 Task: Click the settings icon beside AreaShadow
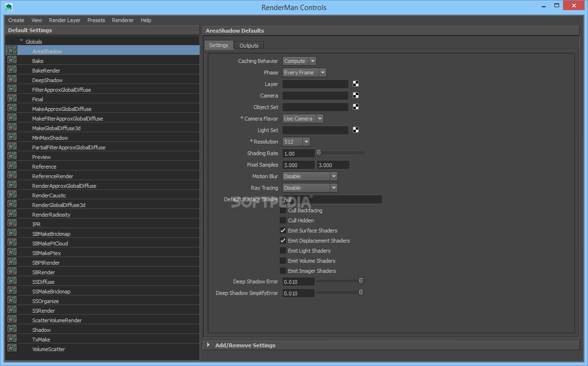[12, 50]
